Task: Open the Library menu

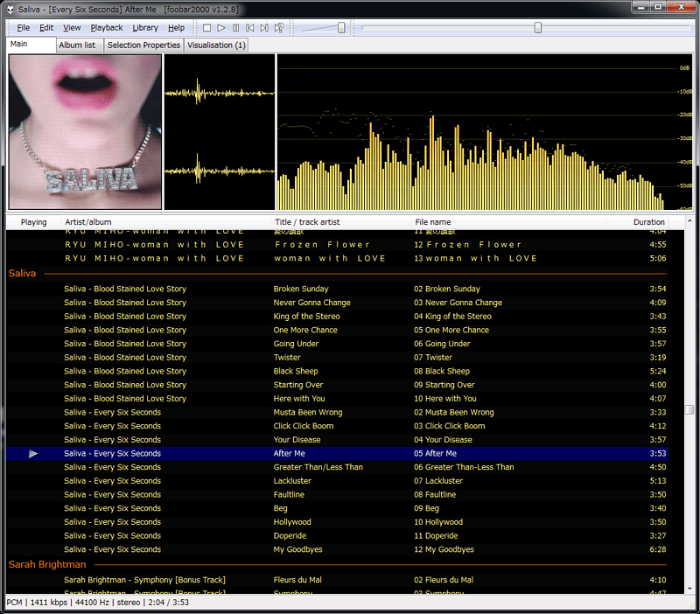Action: pos(145,27)
